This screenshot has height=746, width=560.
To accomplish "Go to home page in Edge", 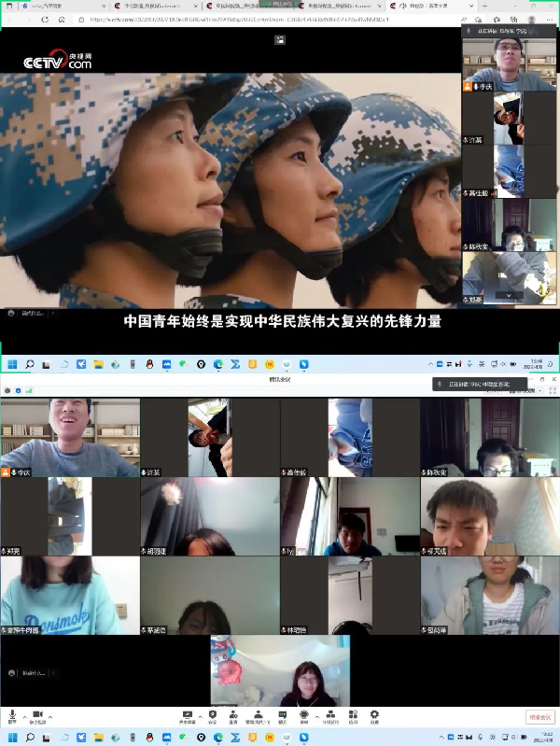I will point(62,20).
